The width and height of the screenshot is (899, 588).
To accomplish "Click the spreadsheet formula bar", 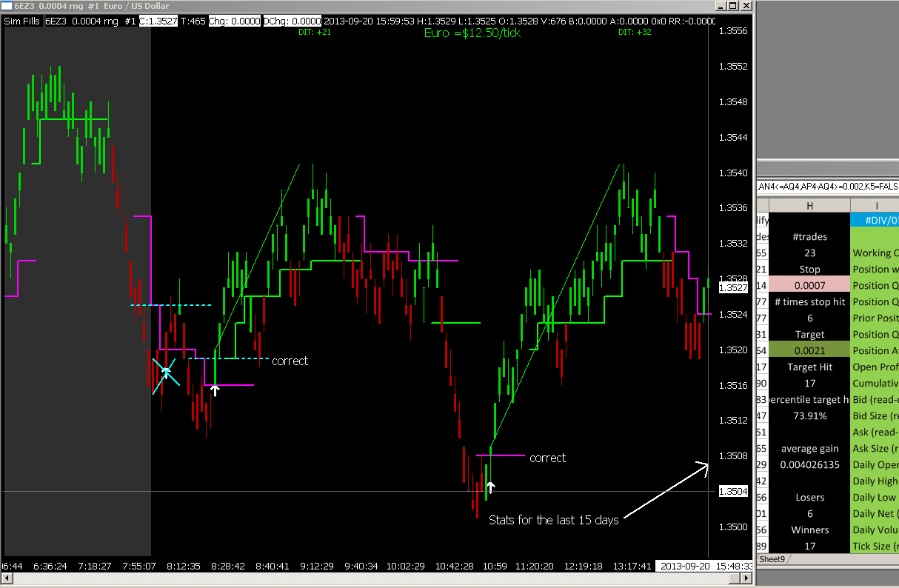I will tap(827, 187).
